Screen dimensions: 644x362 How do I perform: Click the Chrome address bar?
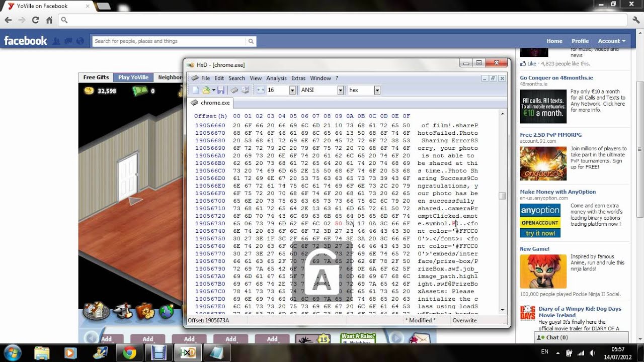coord(342,20)
